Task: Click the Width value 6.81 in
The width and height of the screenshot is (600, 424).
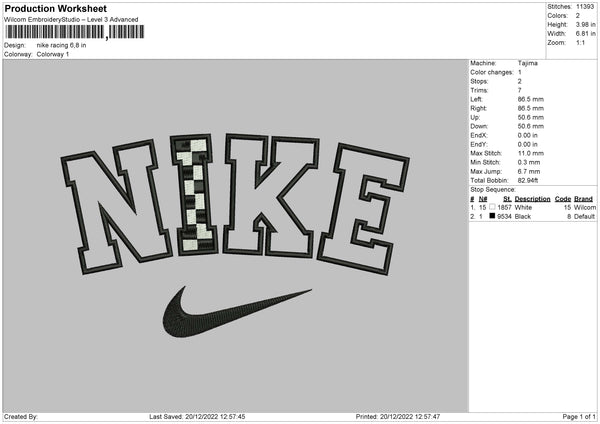Action: tap(585, 34)
